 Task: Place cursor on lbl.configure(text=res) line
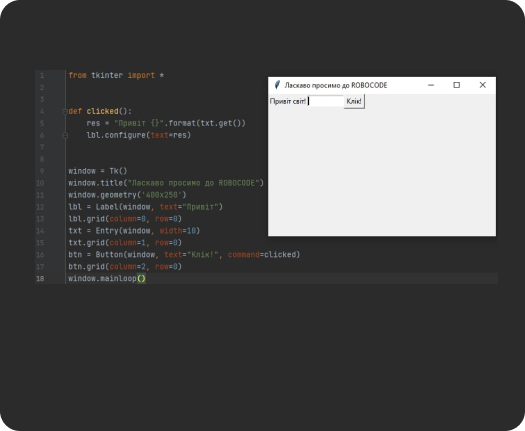point(139,135)
